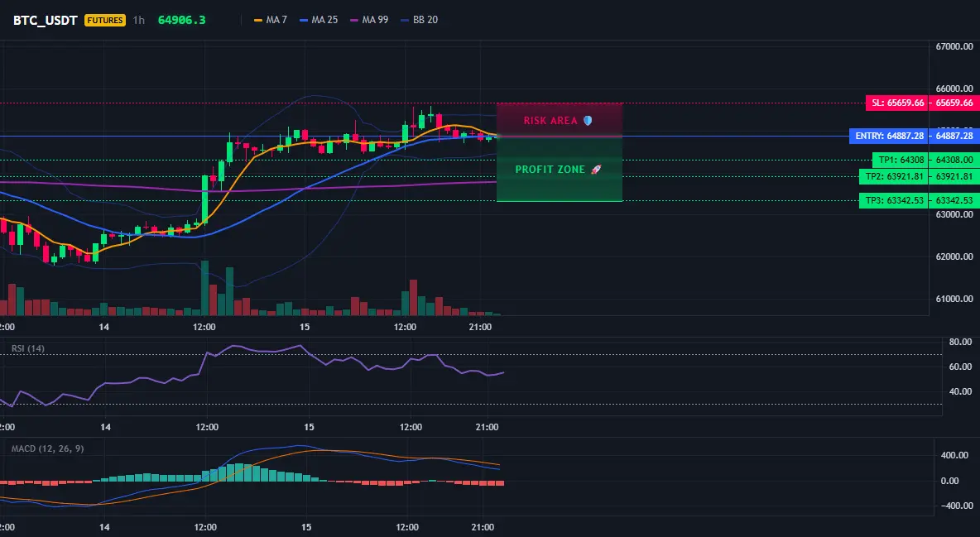Select the TP3: 63342.53 target label

[894, 201]
